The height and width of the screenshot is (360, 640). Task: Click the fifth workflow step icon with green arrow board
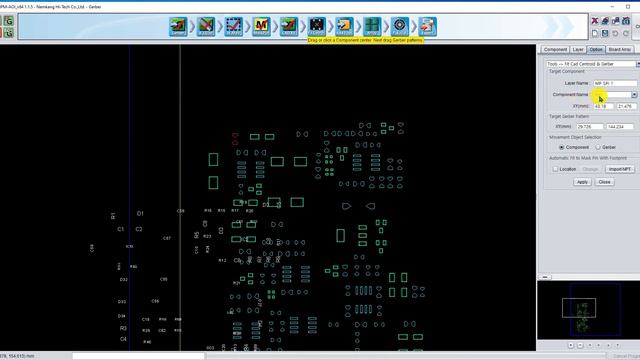[289, 27]
